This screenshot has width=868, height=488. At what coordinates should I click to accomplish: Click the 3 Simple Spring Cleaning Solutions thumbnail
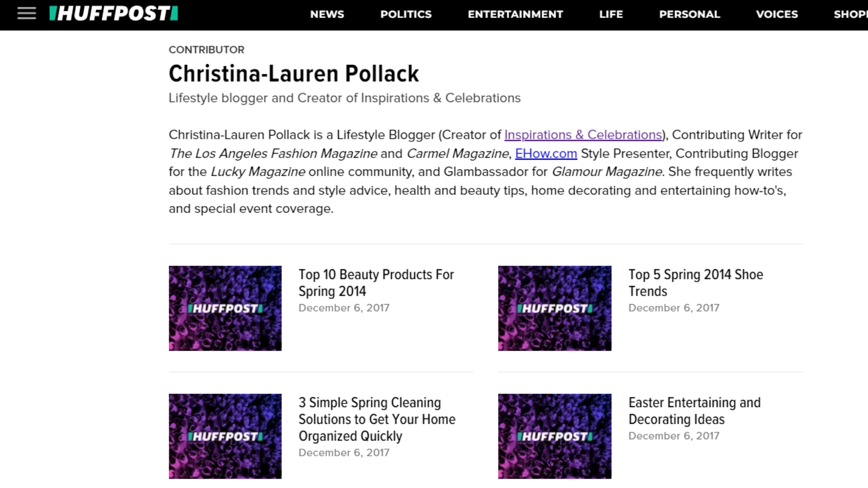(225, 436)
